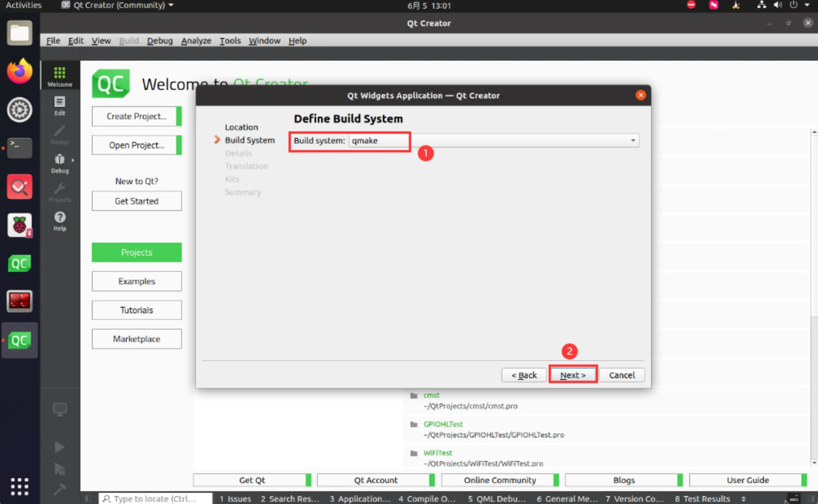This screenshot has width=818, height=504.
Task: Open the Tools menu
Action: [x=230, y=41]
